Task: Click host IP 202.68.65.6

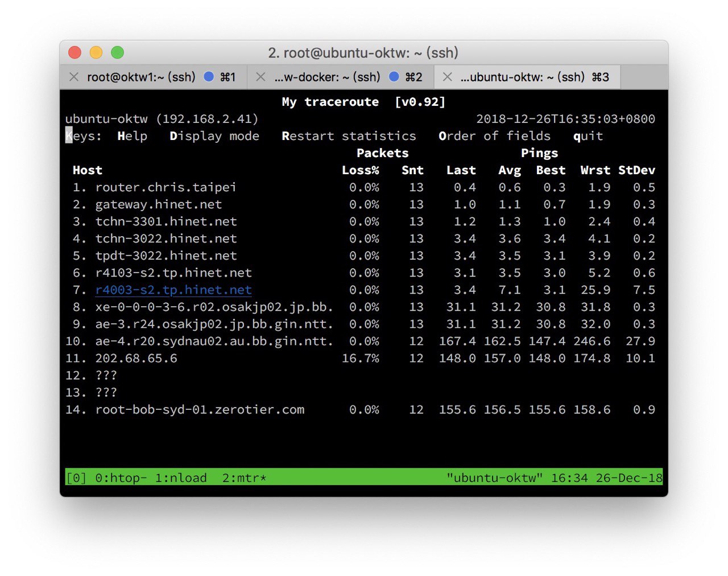Action: point(136,359)
